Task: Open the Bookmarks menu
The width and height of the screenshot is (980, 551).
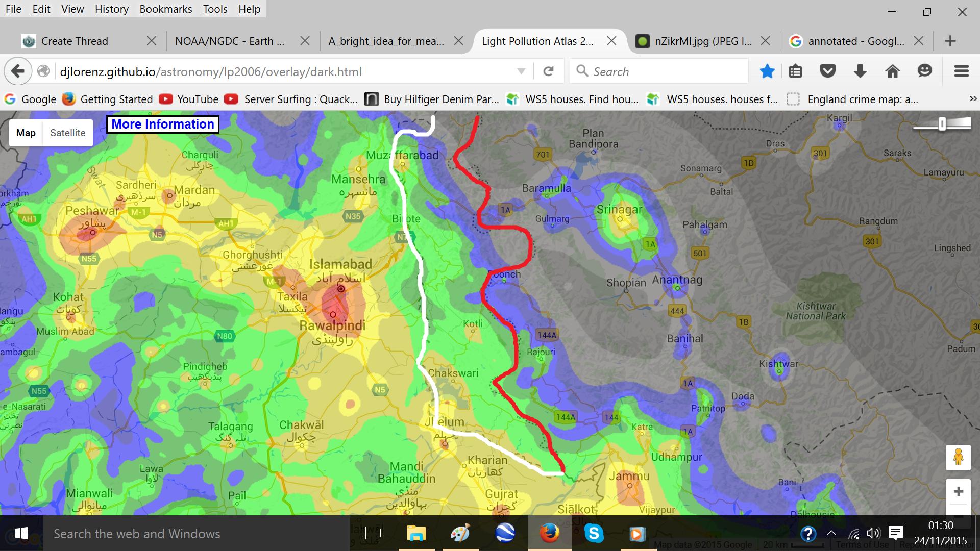Action: pos(165,9)
